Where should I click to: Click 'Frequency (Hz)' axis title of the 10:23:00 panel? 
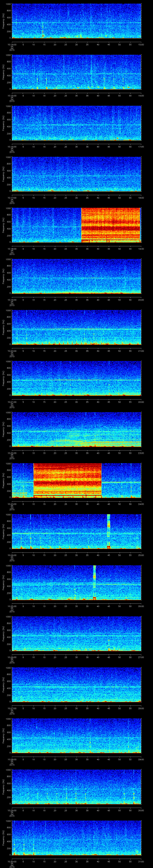[3, 481]
